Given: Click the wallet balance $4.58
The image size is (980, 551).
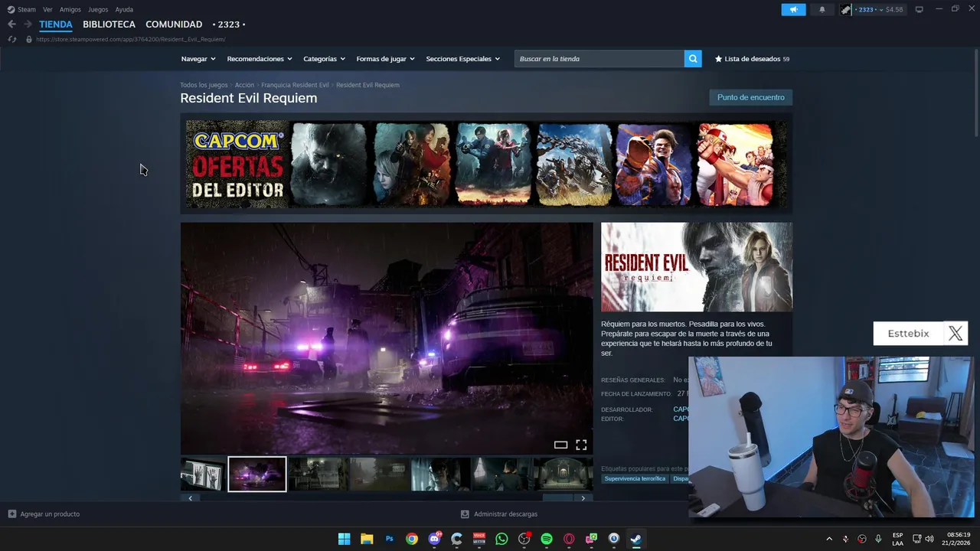Looking at the screenshot, I should (894, 9).
